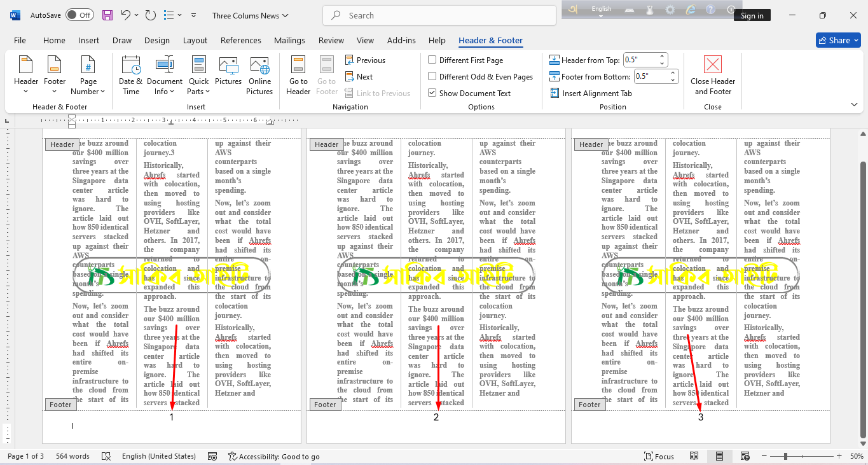
Task: Switch to Print Layout view icon
Action: pyautogui.click(x=719, y=456)
